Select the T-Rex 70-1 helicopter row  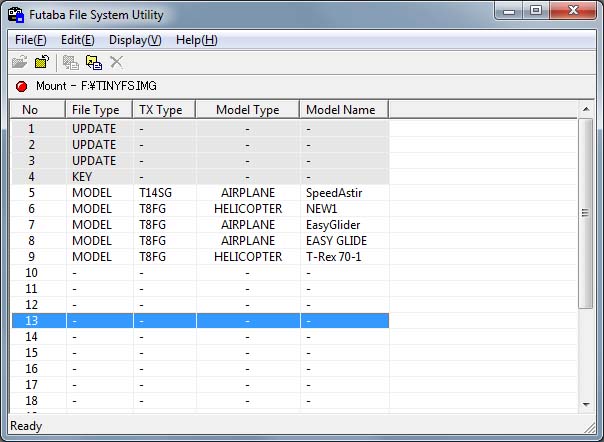point(200,257)
